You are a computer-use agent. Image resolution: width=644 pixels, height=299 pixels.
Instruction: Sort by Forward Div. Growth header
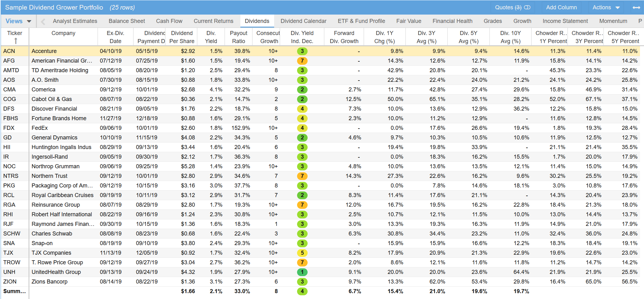(344, 37)
